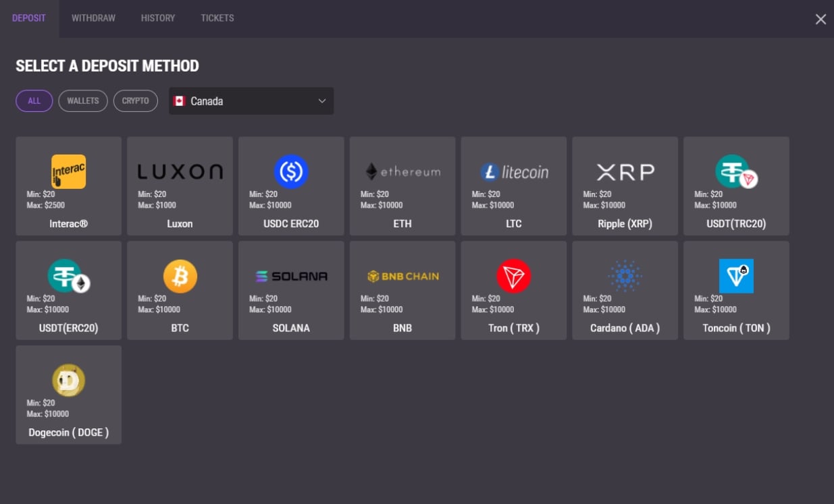This screenshot has height=504, width=834.
Task: Choose the Litecoin logo
Action: click(514, 172)
